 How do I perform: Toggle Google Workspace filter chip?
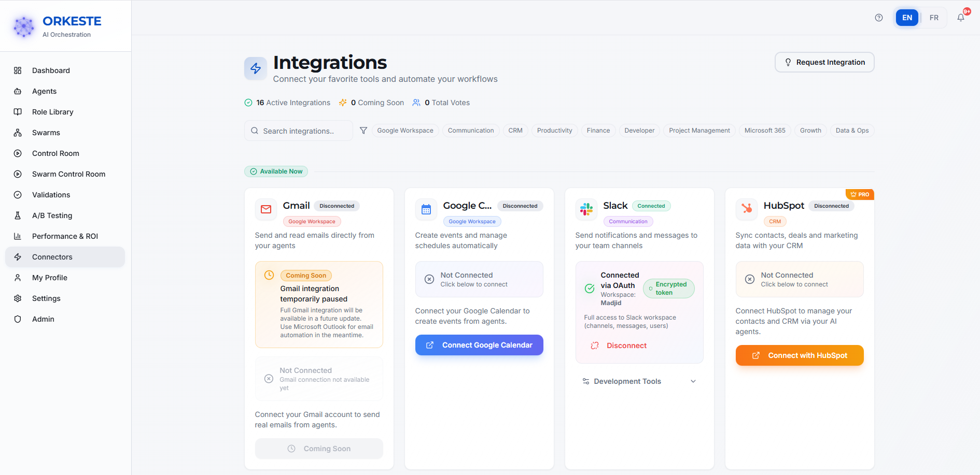[x=405, y=131]
